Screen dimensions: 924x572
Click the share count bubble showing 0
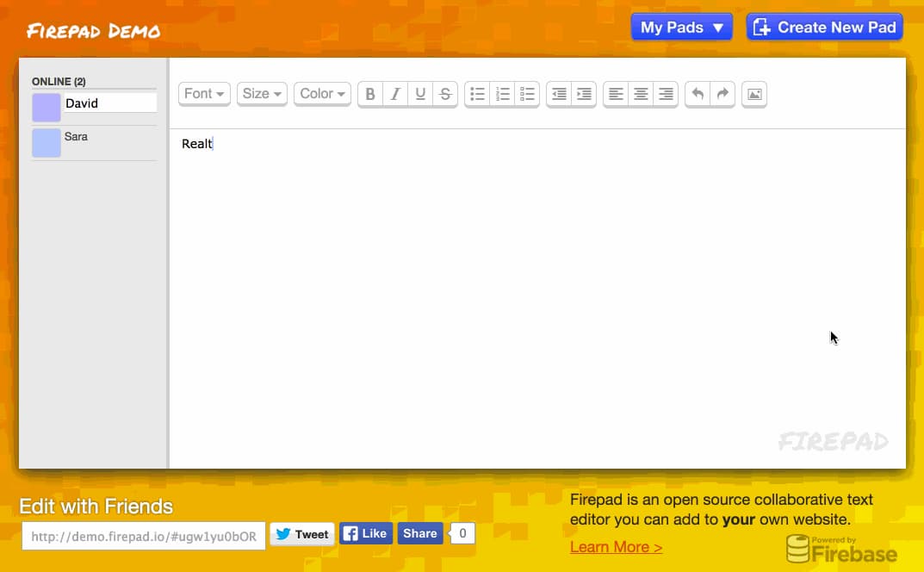[462, 534]
